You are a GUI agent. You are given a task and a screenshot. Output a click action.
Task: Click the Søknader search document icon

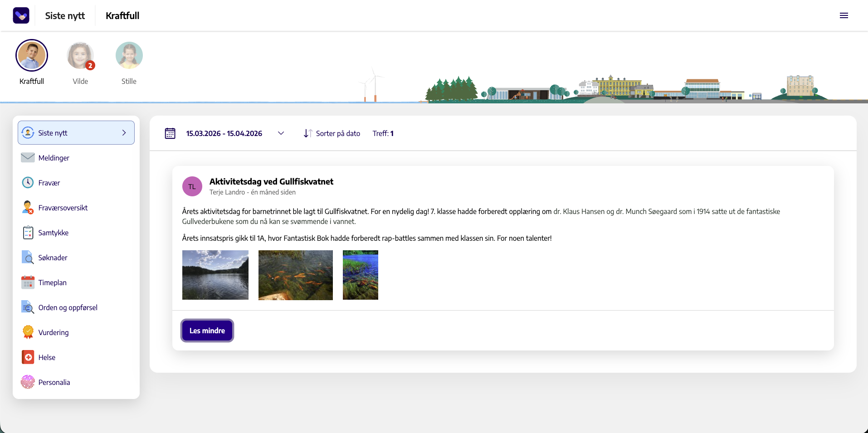28,257
